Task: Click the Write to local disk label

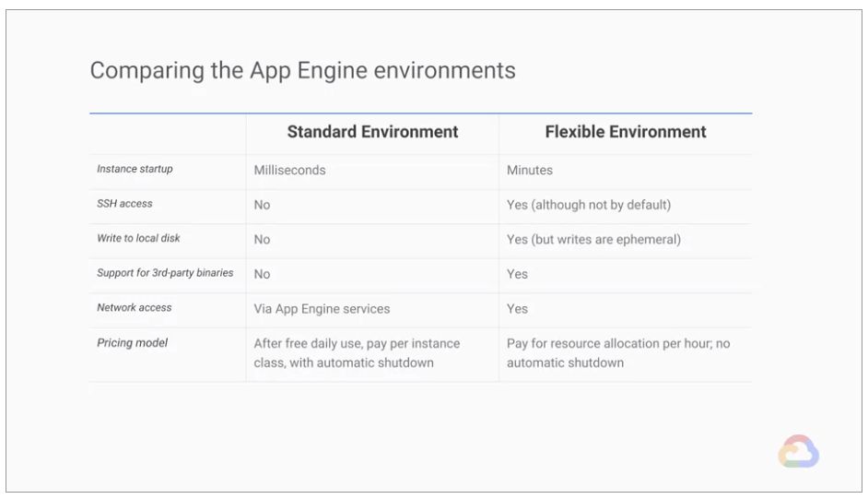Action: pos(138,238)
